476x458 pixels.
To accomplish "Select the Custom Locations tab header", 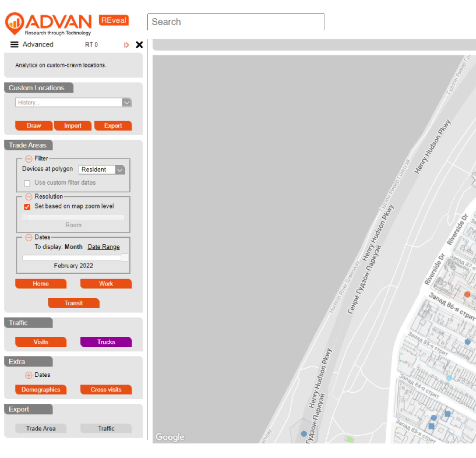I will pyautogui.click(x=39, y=88).
